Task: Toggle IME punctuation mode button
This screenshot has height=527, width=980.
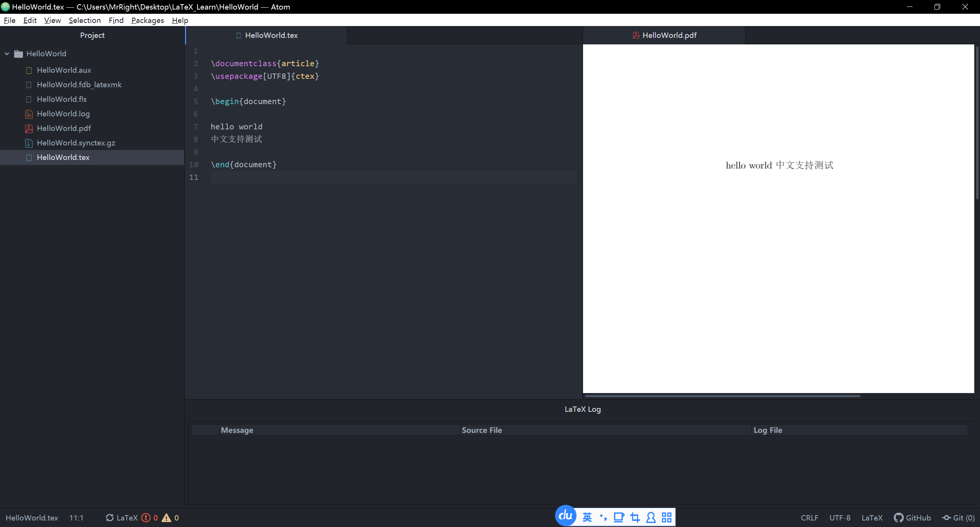Action: click(x=603, y=518)
